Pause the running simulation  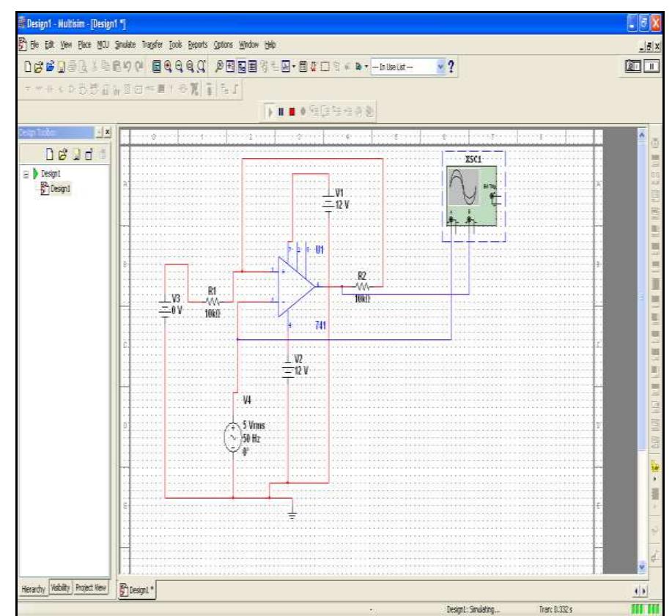point(281,110)
